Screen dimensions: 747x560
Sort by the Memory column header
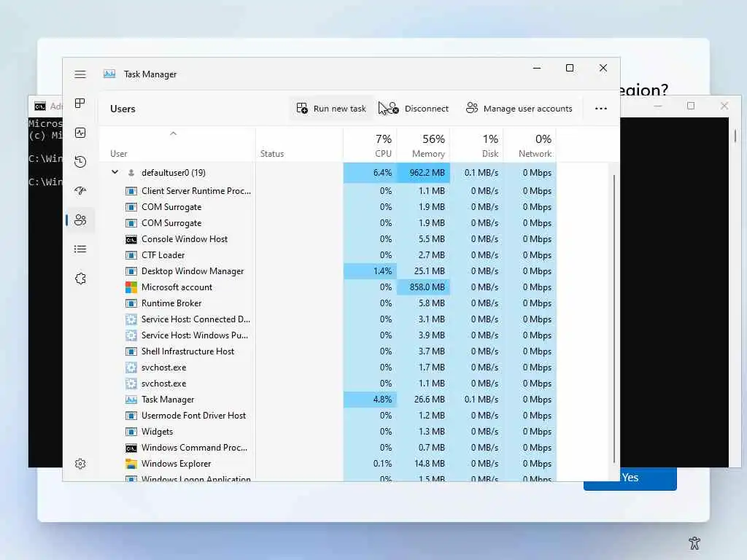pos(424,146)
